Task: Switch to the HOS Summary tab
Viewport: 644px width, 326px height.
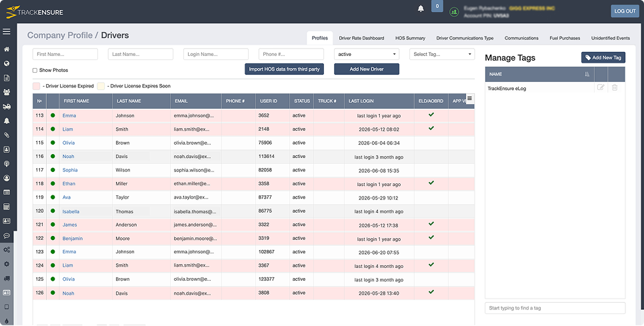Action: 410,38
